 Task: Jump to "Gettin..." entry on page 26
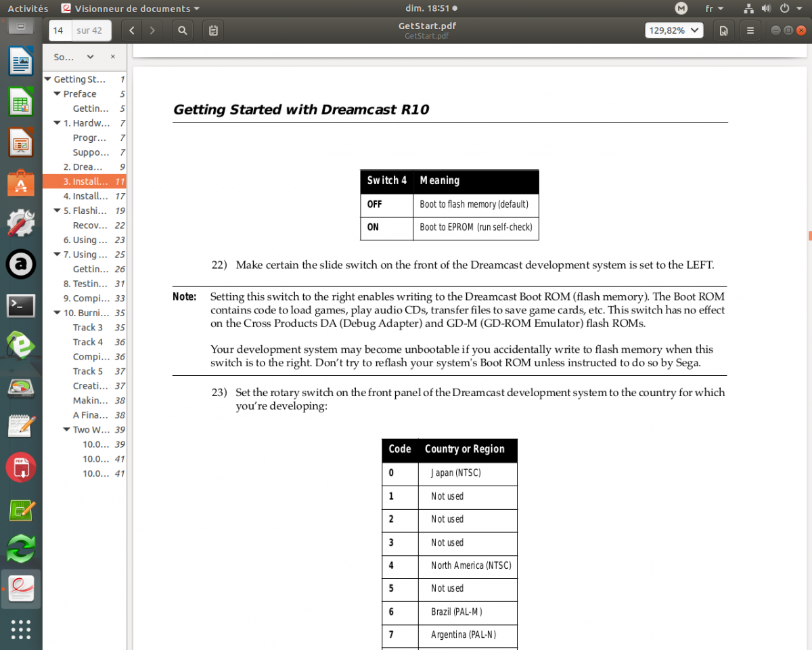(x=85, y=269)
